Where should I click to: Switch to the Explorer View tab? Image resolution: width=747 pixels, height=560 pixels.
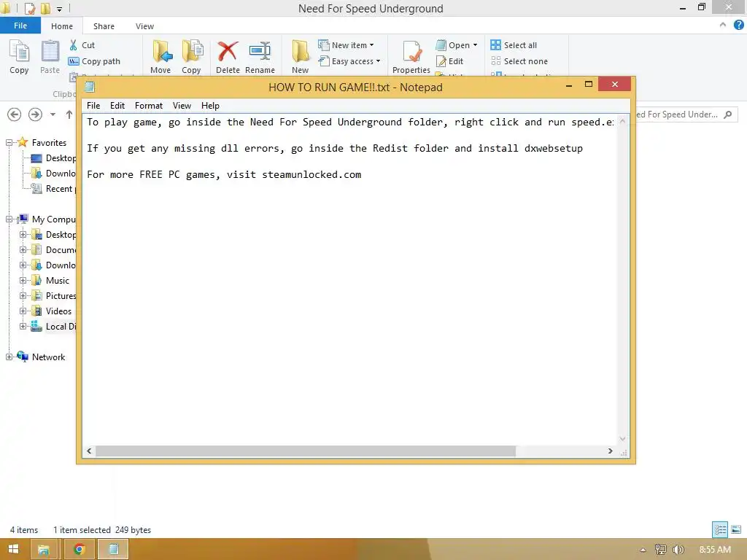(144, 26)
